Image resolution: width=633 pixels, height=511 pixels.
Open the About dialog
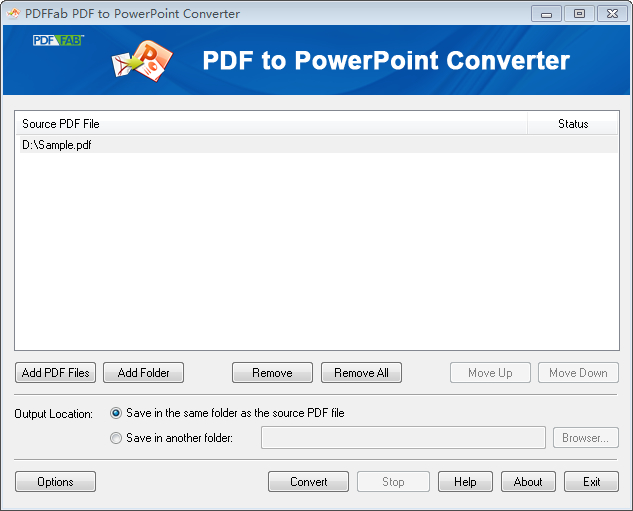(528, 482)
